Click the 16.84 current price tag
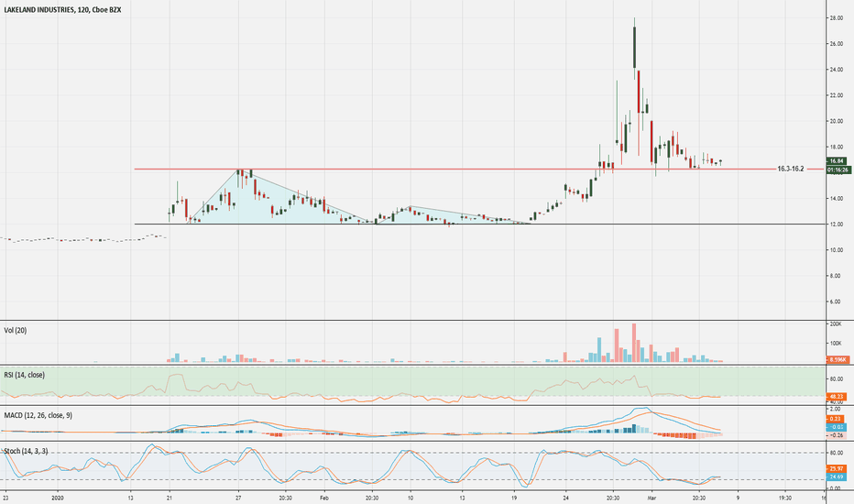The height and width of the screenshot is (504, 854). pos(836,160)
